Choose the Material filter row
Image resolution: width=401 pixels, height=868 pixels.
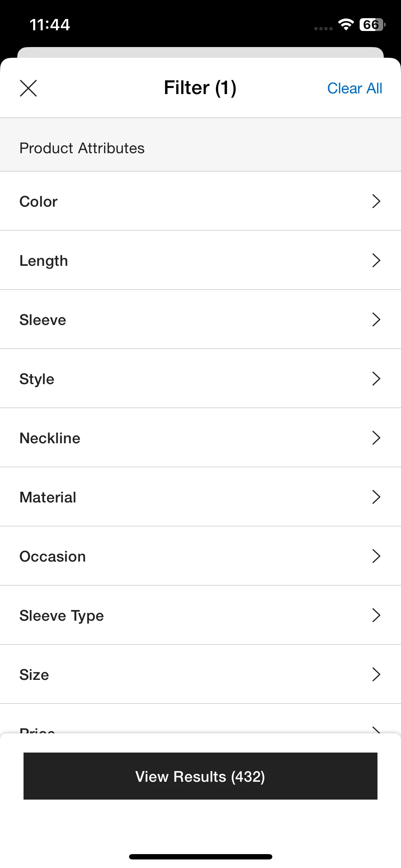[200, 497]
